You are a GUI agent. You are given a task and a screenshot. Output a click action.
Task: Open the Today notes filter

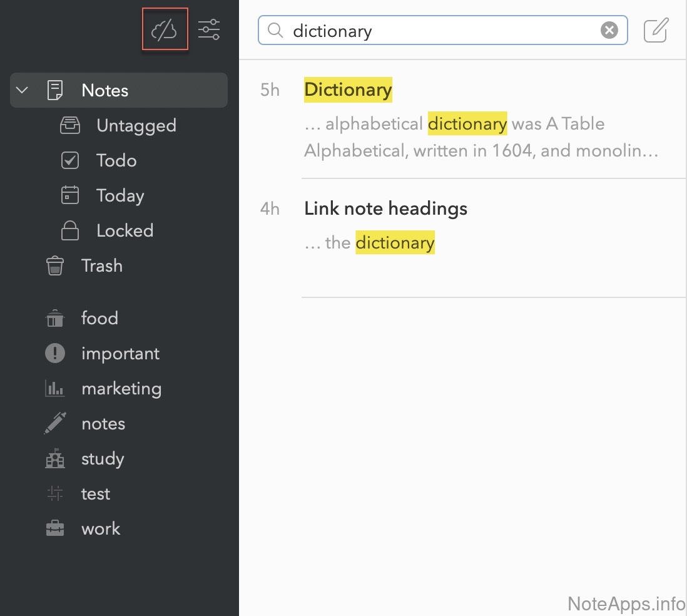click(120, 196)
